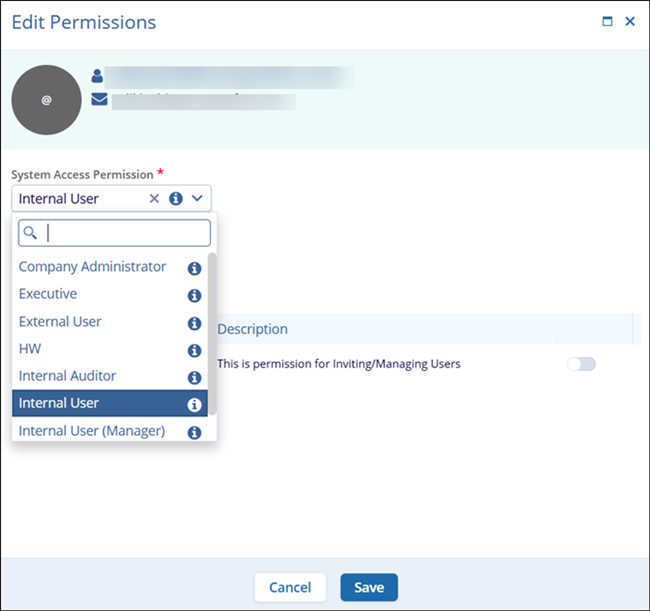This screenshot has width=650, height=611.
Task: Click info icon beside Executive option
Action: [194, 296]
